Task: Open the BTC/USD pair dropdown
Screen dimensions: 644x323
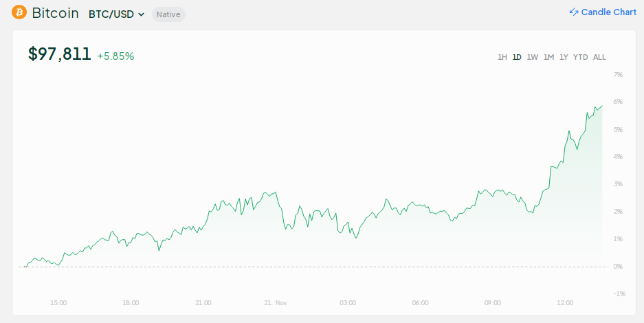Action: pos(116,14)
